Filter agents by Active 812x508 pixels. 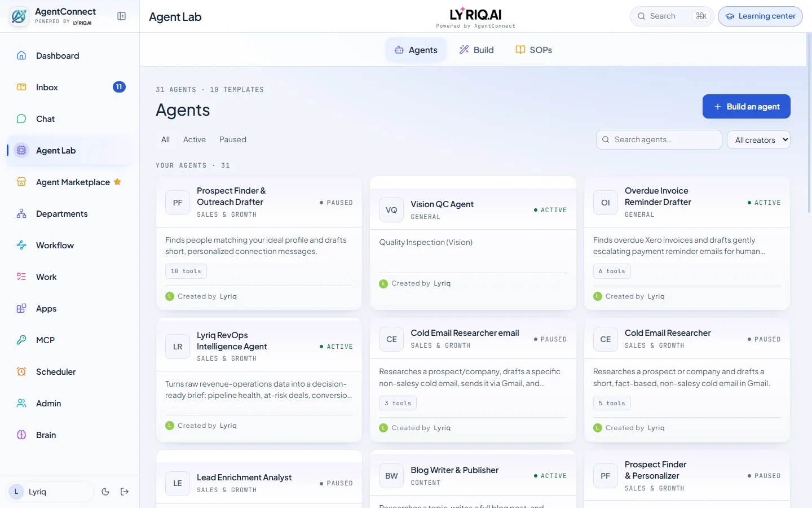[x=195, y=139]
